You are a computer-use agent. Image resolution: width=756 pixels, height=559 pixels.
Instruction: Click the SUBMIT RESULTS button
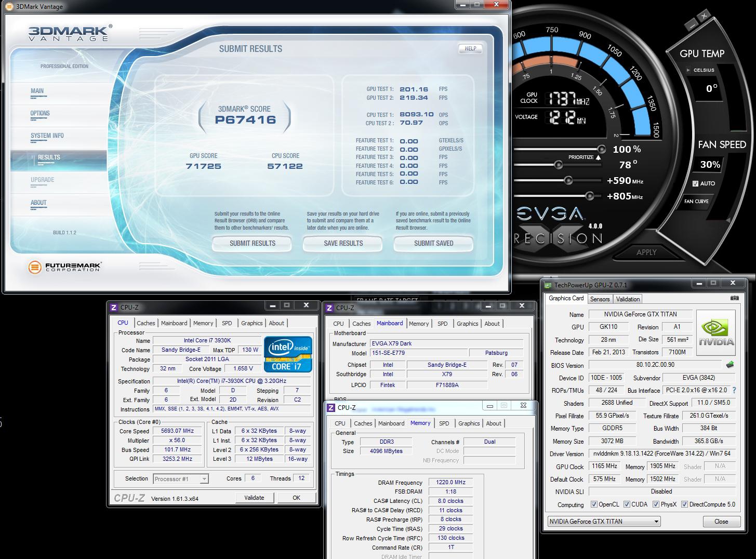(x=253, y=243)
